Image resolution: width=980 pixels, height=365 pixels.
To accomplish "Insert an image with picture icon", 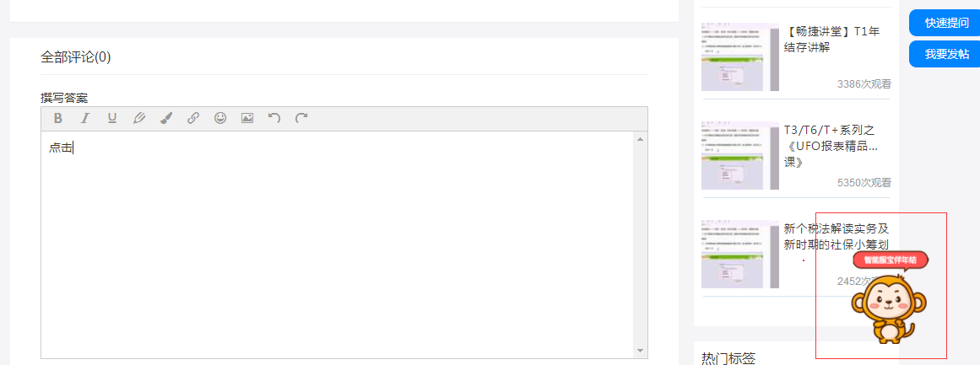I will pyautogui.click(x=247, y=118).
